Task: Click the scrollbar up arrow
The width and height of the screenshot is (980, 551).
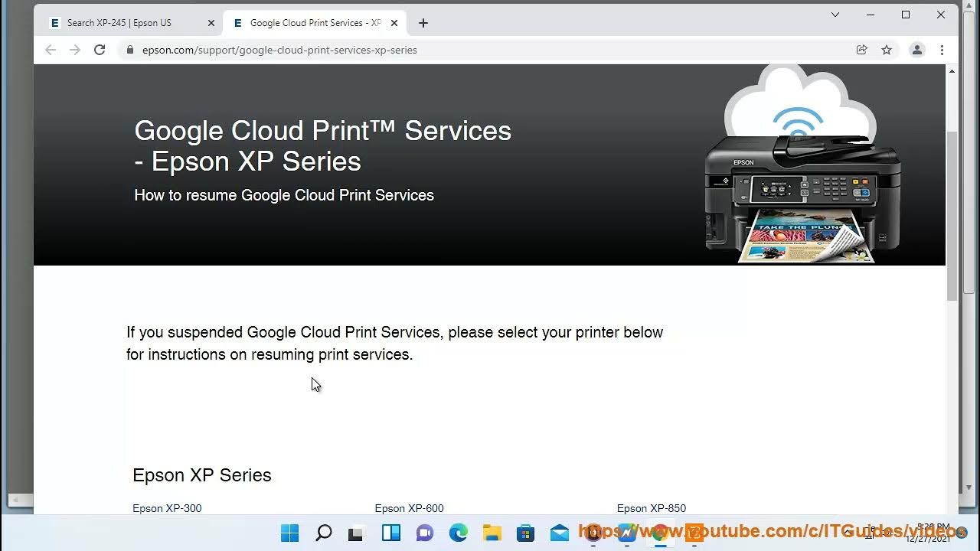Action: (952, 71)
